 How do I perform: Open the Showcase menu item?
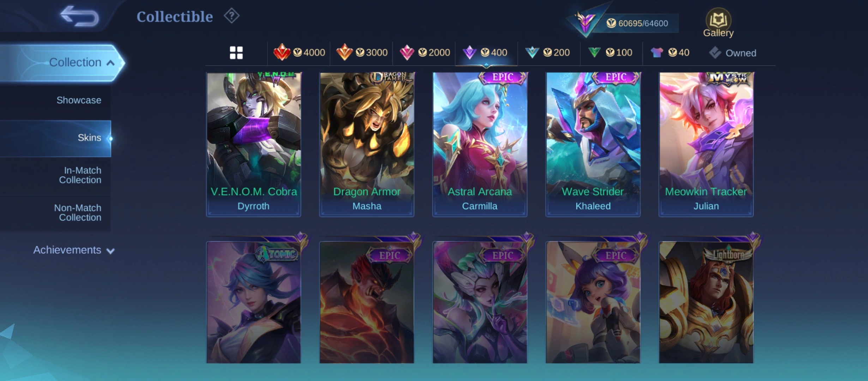point(79,100)
